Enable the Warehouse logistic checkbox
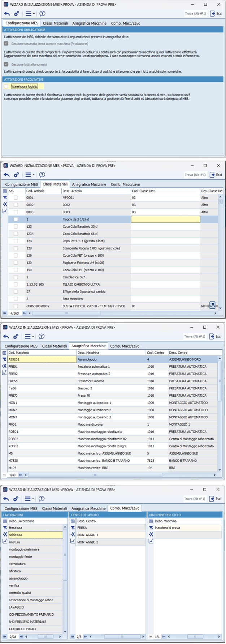 point(6,86)
